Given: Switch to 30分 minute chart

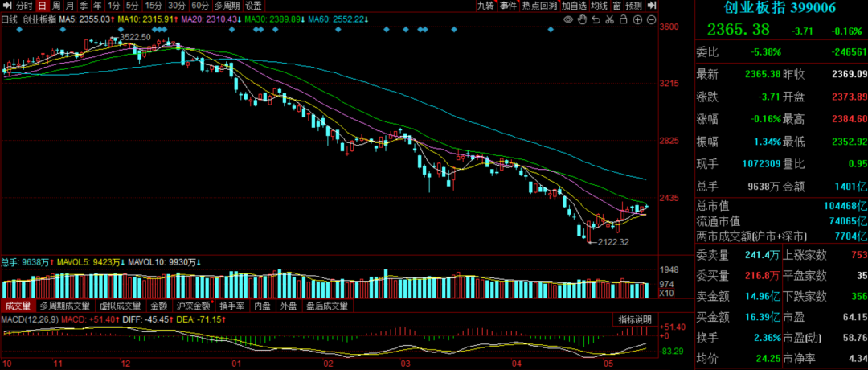Looking at the screenshot, I should [177, 6].
